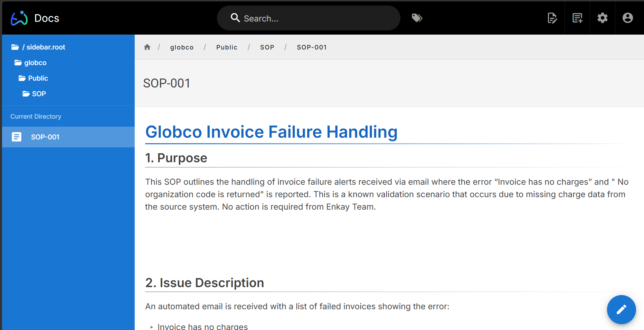Navigate to SOP breadcrumb
The height and width of the screenshot is (330, 644).
[x=267, y=47]
